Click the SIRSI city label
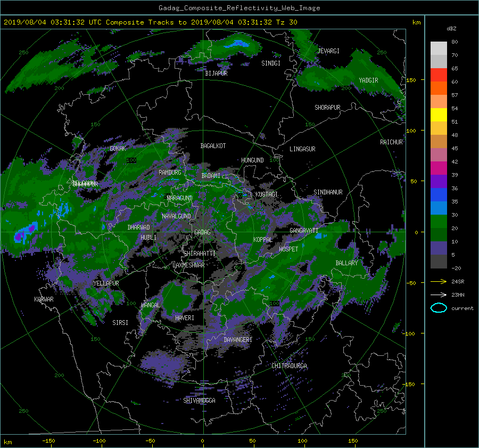Viewport: 479px width, 448px height. [120, 323]
